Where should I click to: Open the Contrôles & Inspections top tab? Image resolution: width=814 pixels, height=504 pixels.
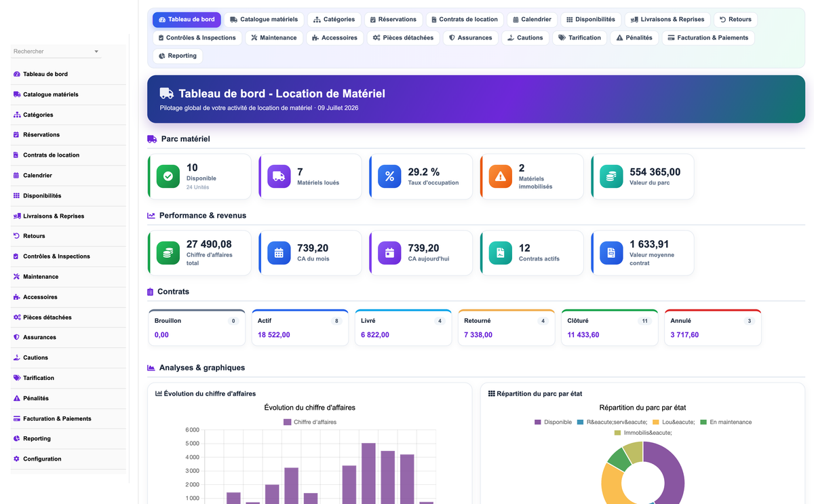(x=197, y=38)
